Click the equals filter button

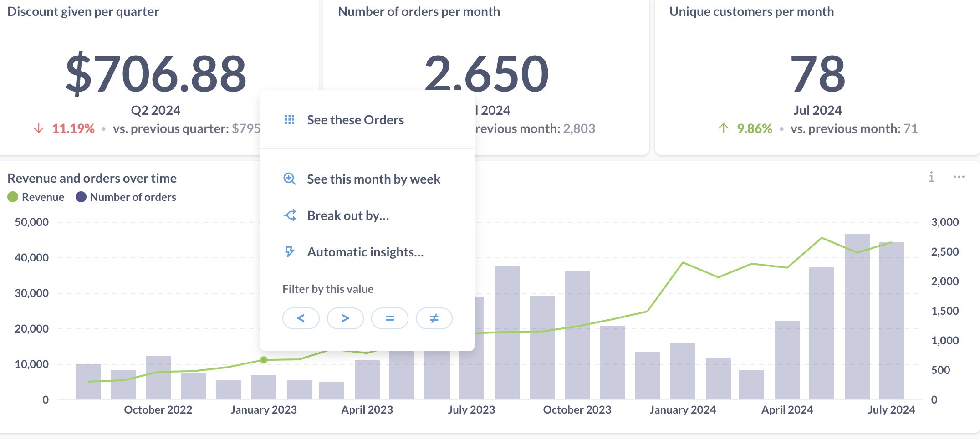tap(389, 318)
